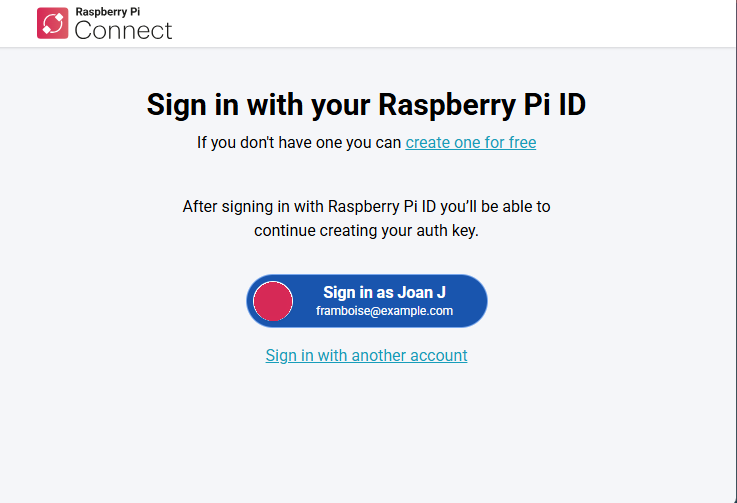737x503 pixels.
Task: Click the round red avatar for Joan J
Action: 273,301
